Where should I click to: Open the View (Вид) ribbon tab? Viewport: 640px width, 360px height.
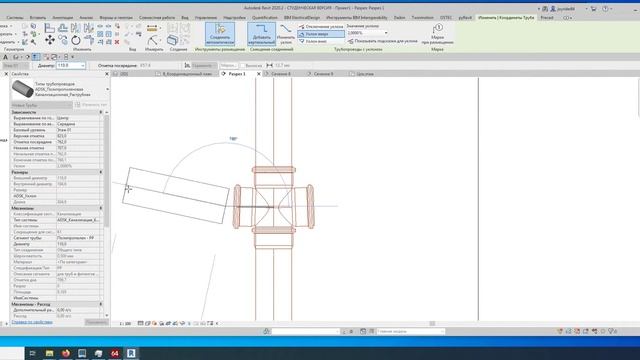(x=185, y=18)
